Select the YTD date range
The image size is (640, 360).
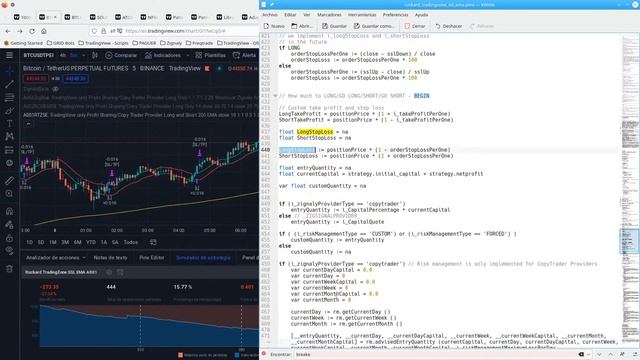[91, 242]
